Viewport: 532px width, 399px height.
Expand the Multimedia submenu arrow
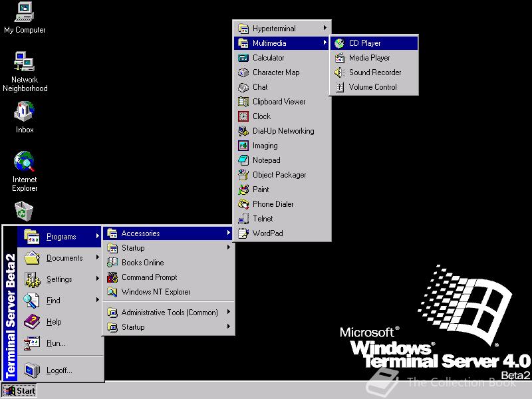[x=325, y=43]
